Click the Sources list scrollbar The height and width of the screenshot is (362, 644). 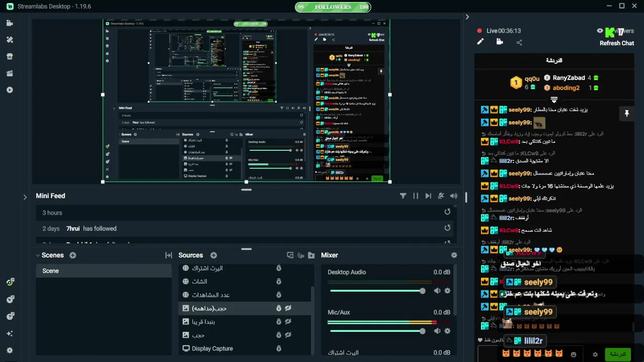[x=313, y=320]
